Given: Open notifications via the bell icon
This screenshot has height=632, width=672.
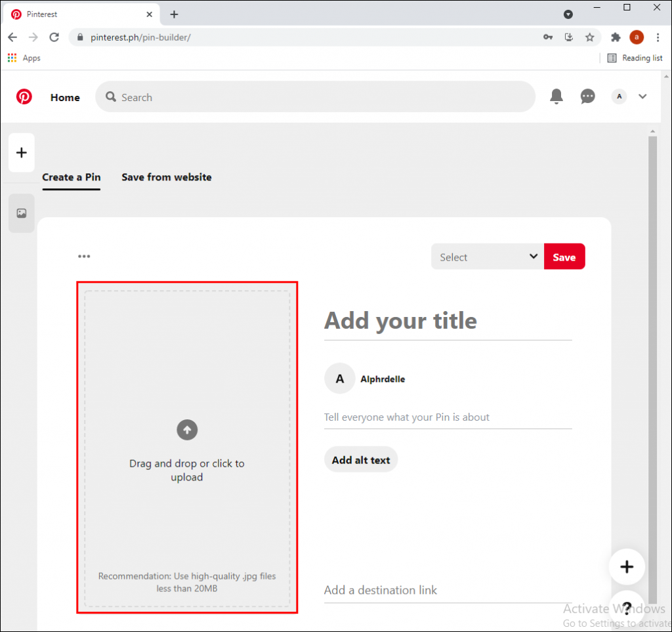Looking at the screenshot, I should (x=556, y=96).
